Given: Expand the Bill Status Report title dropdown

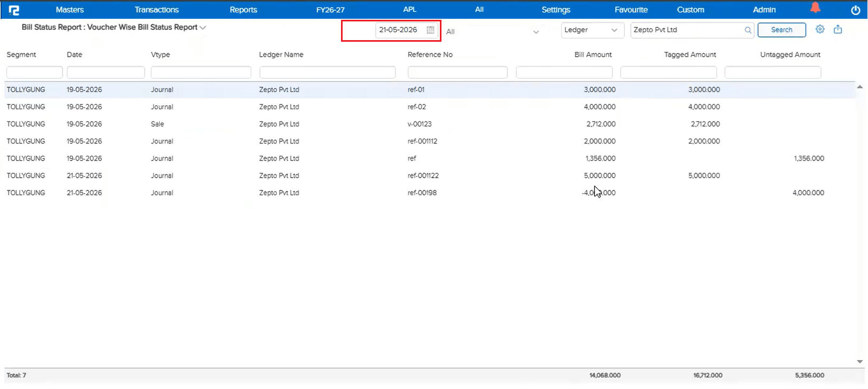Looking at the screenshot, I should [x=203, y=27].
